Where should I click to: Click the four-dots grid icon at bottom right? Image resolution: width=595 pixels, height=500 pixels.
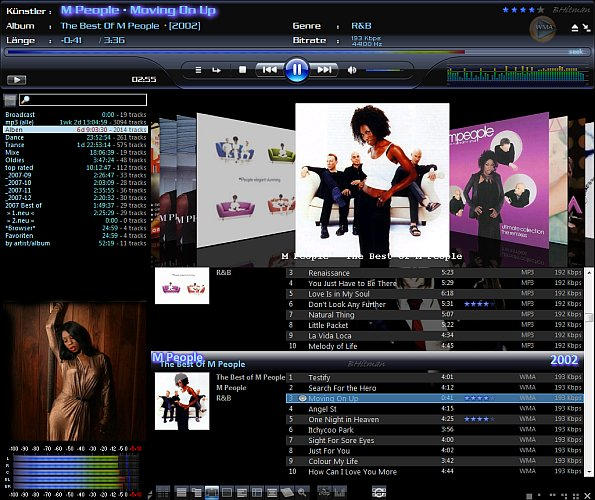[576, 496]
